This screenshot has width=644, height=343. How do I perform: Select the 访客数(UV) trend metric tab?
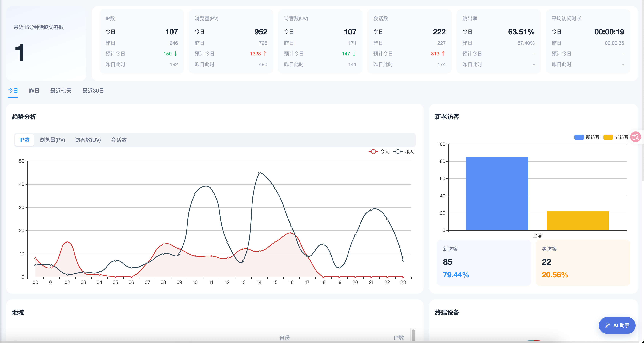(x=88, y=140)
